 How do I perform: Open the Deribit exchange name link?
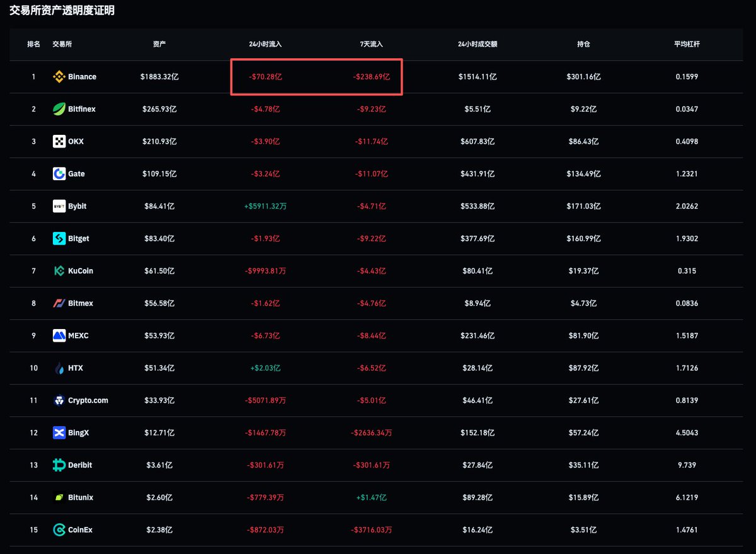click(80, 465)
